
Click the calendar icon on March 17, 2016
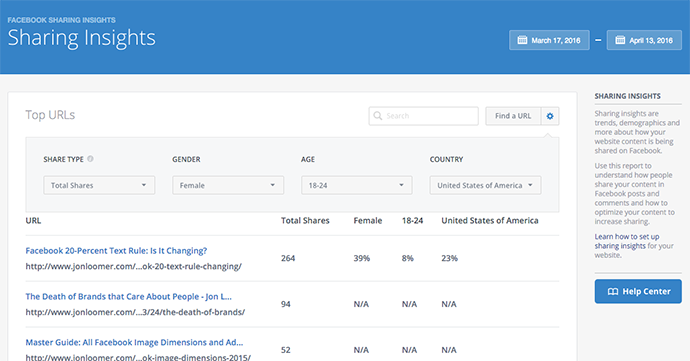click(522, 40)
